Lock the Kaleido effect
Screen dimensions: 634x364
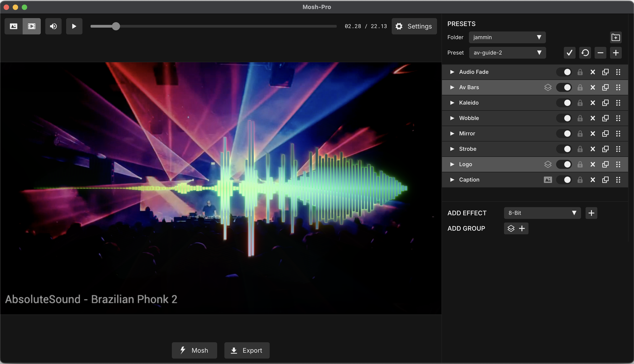click(x=580, y=103)
